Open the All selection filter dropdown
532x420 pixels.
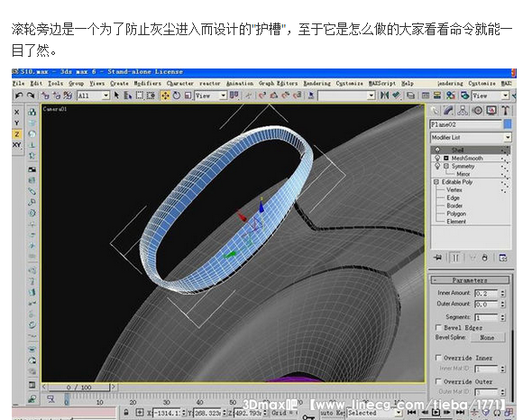pos(93,96)
